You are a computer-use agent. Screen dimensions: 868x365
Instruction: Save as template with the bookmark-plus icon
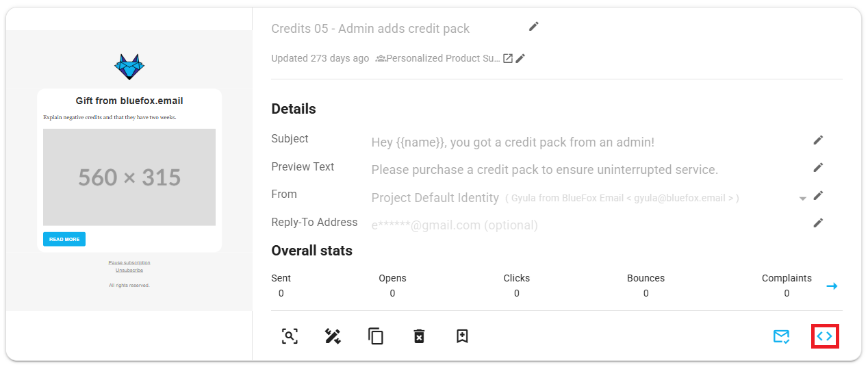click(462, 336)
